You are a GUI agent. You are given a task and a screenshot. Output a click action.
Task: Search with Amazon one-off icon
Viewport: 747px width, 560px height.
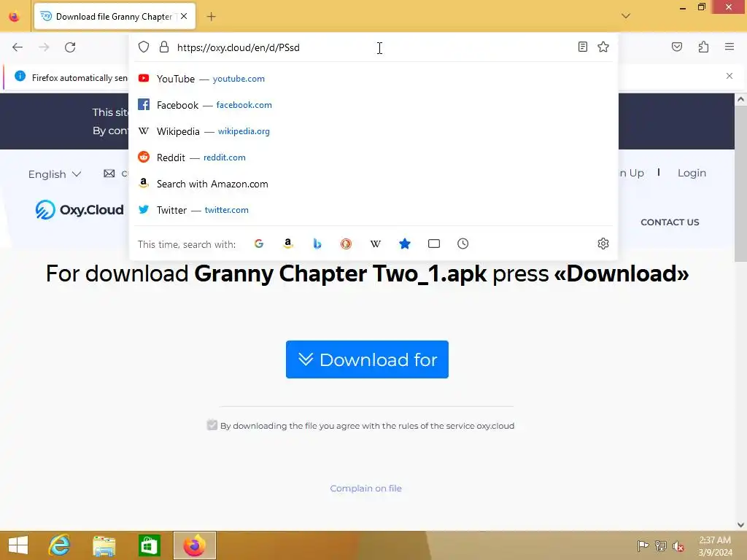pos(287,244)
